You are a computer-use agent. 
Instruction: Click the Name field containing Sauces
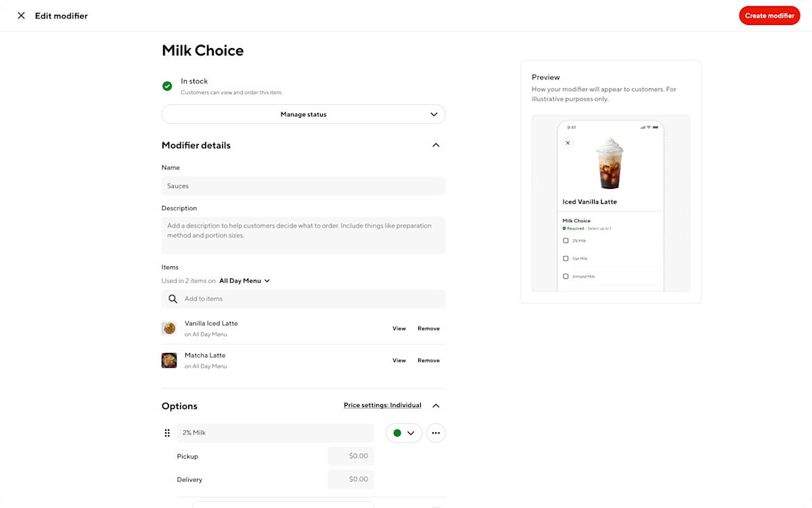(303, 186)
